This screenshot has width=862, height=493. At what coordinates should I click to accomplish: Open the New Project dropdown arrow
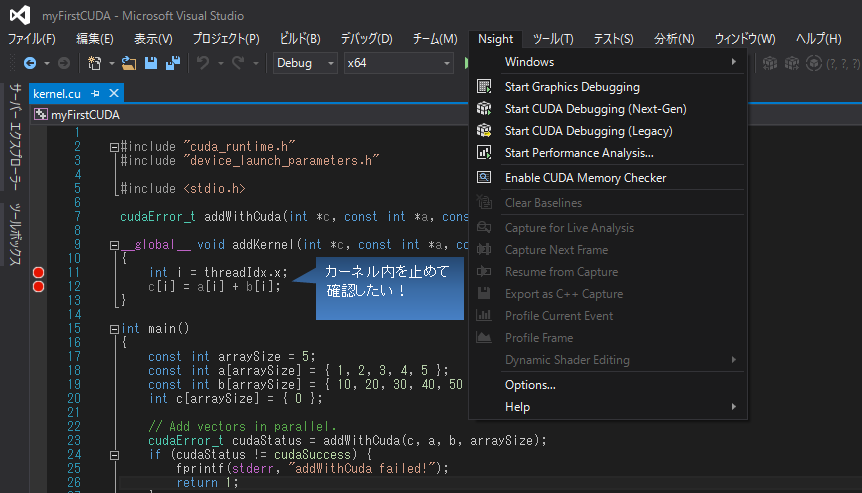[x=112, y=64]
